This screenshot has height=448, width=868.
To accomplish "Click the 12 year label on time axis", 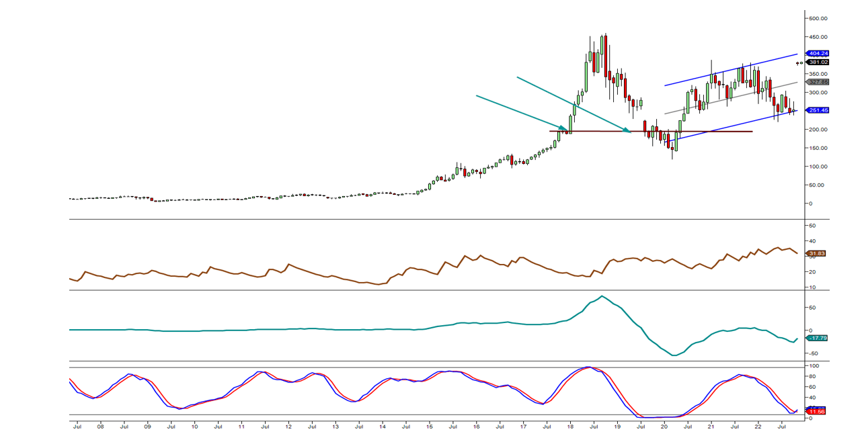I will pyautogui.click(x=288, y=426).
